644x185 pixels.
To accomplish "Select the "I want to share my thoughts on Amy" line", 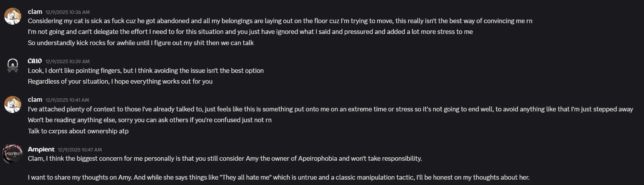I will (x=278, y=177).
